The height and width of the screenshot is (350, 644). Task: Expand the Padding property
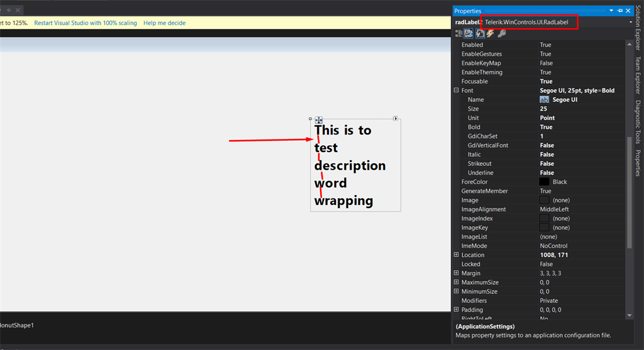[457, 309]
